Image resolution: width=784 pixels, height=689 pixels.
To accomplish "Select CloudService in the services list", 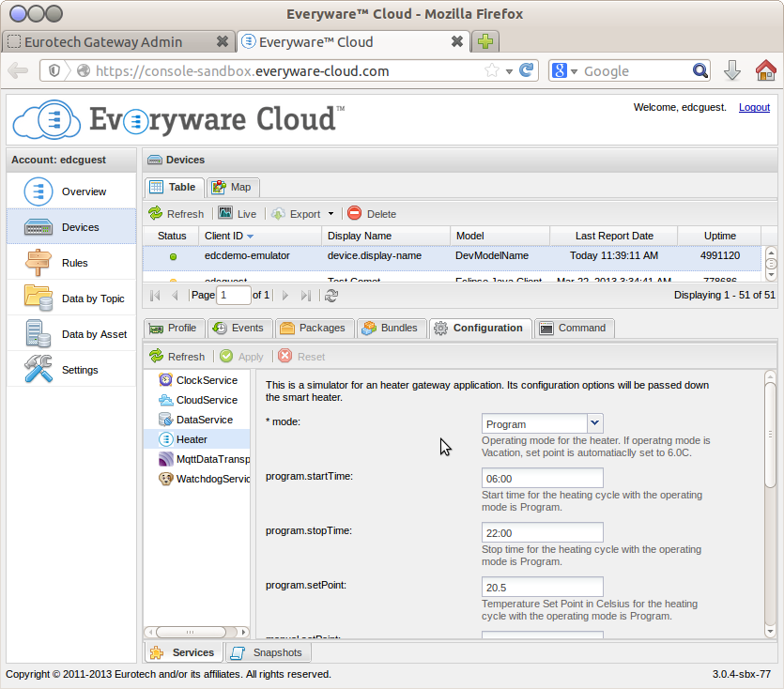I will pyautogui.click(x=197, y=400).
